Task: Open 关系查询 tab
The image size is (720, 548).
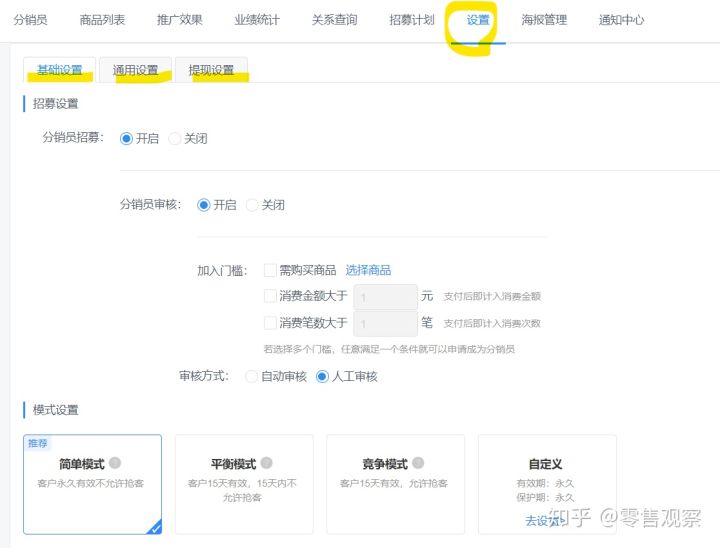Action: tap(334, 20)
